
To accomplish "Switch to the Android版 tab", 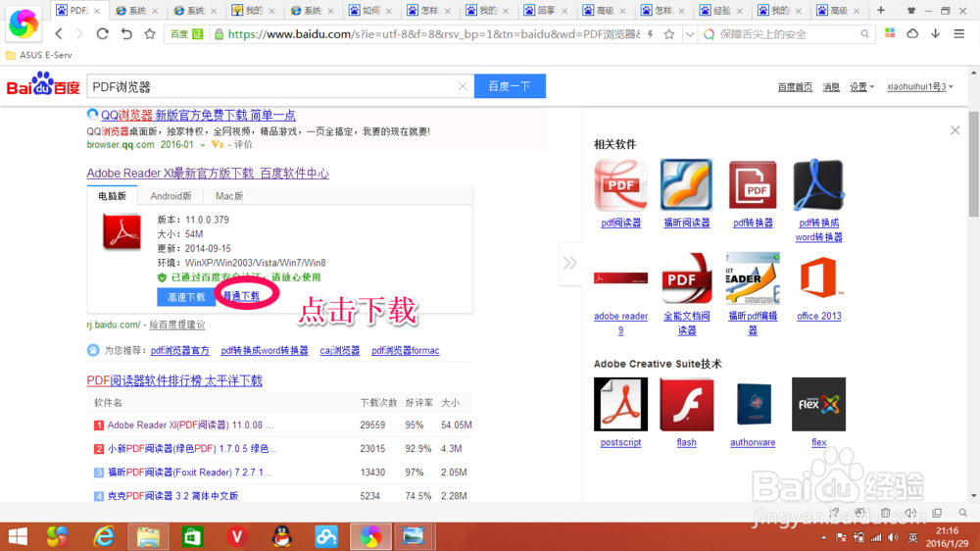I will 171,196.
